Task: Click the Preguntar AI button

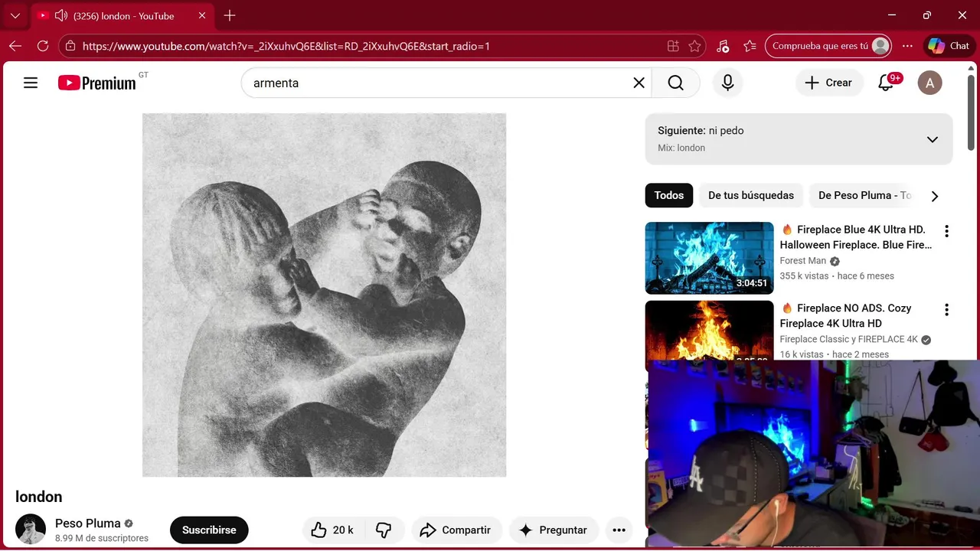Action: click(553, 530)
